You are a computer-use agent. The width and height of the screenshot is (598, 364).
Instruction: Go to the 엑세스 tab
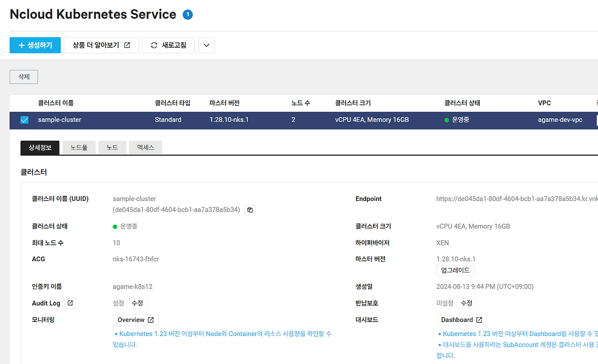click(x=145, y=148)
